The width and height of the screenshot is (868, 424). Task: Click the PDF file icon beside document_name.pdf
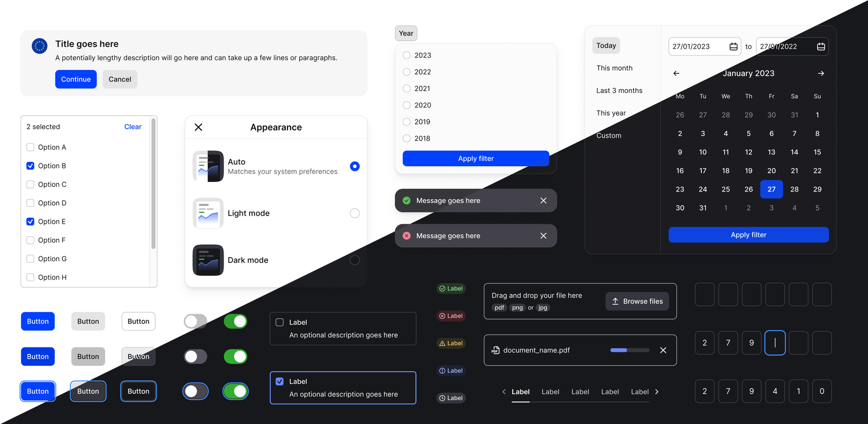[x=495, y=350]
